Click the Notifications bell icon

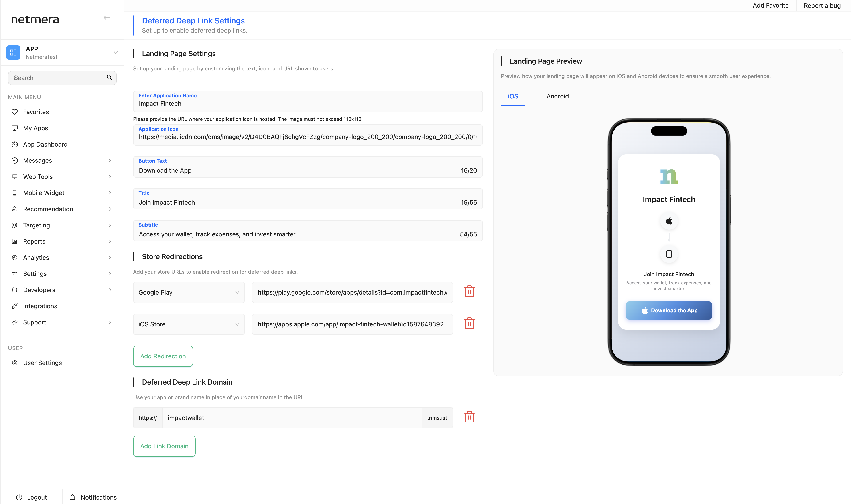point(72,497)
